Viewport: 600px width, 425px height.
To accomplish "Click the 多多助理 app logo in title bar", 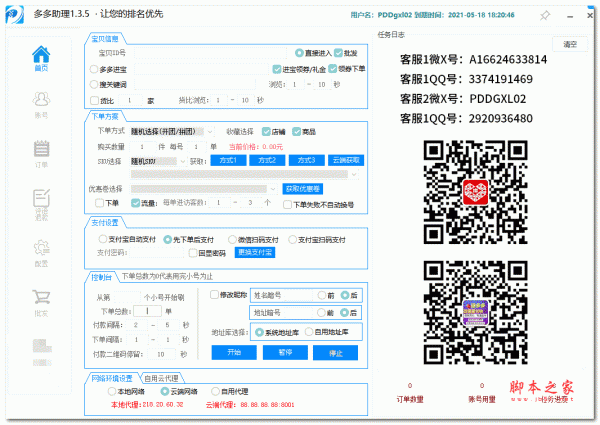I will tap(15, 15).
